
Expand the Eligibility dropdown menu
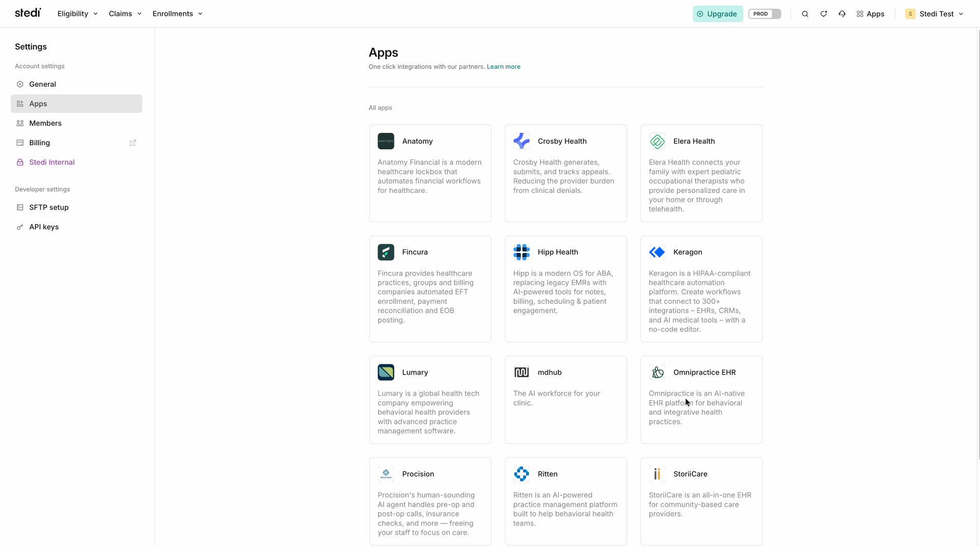click(77, 14)
